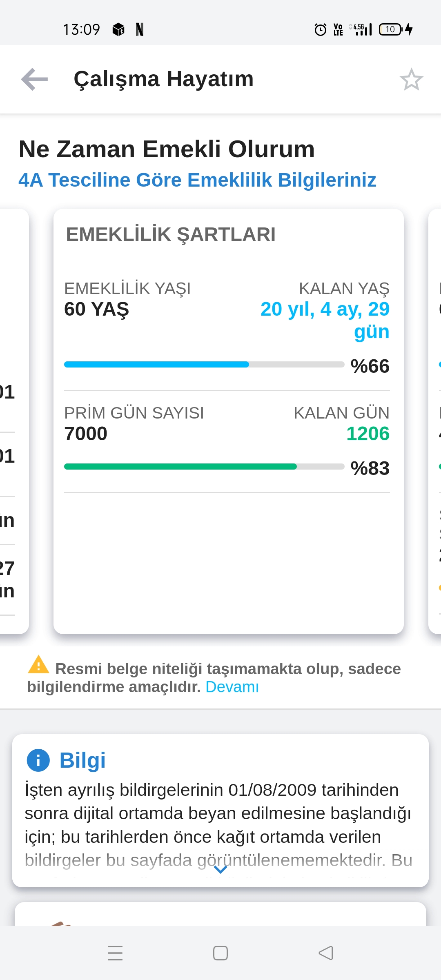Tap the back arrow icon
Screen dimensions: 441x980
(x=35, y=79)
